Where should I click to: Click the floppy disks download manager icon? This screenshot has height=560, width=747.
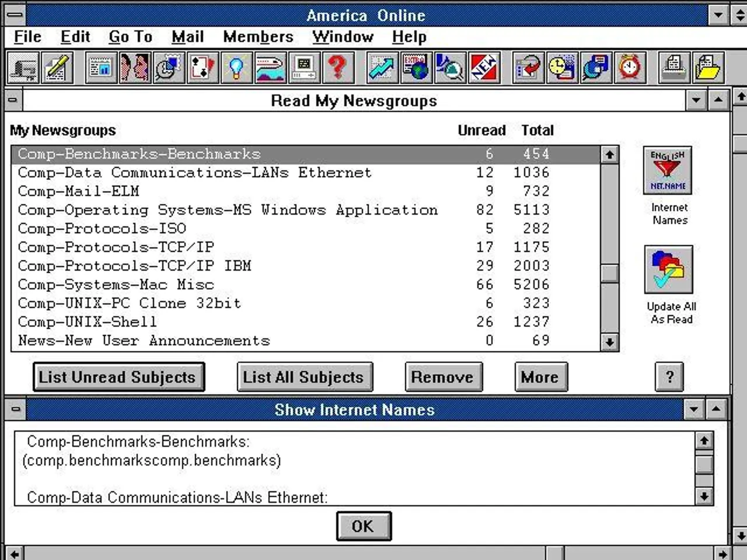[596, 68]
